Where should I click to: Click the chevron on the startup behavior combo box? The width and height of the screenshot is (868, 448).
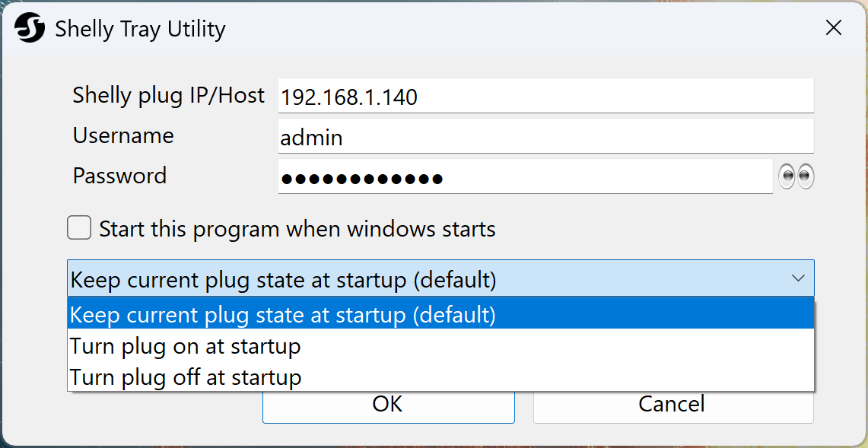point(799,278)
